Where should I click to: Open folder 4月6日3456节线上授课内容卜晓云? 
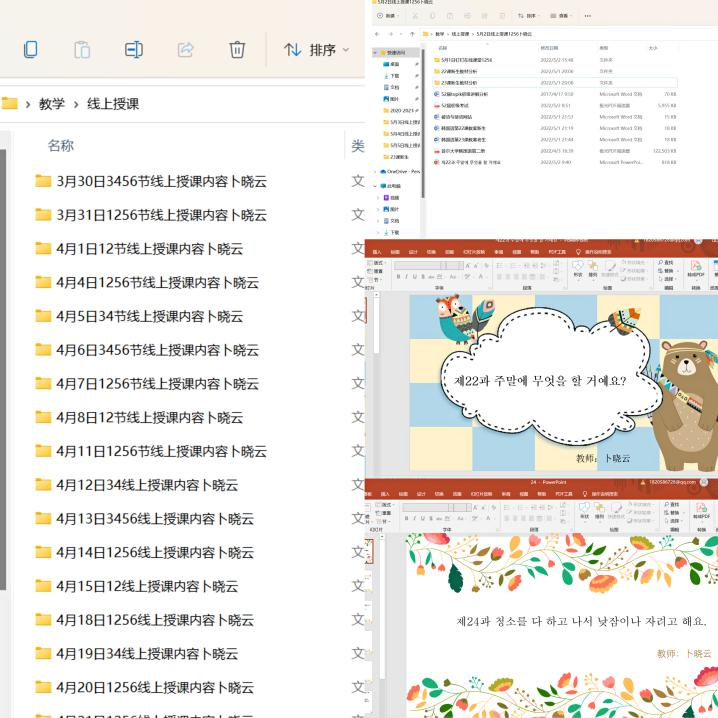[x=157, y=350]
